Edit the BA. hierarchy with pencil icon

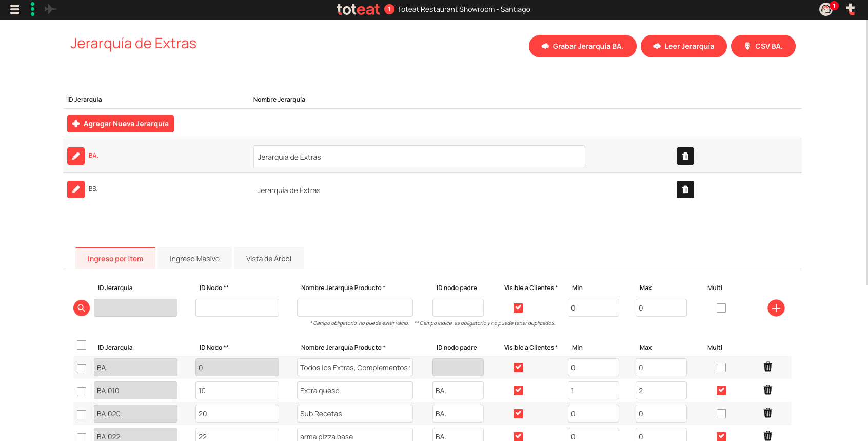point(76,156)
